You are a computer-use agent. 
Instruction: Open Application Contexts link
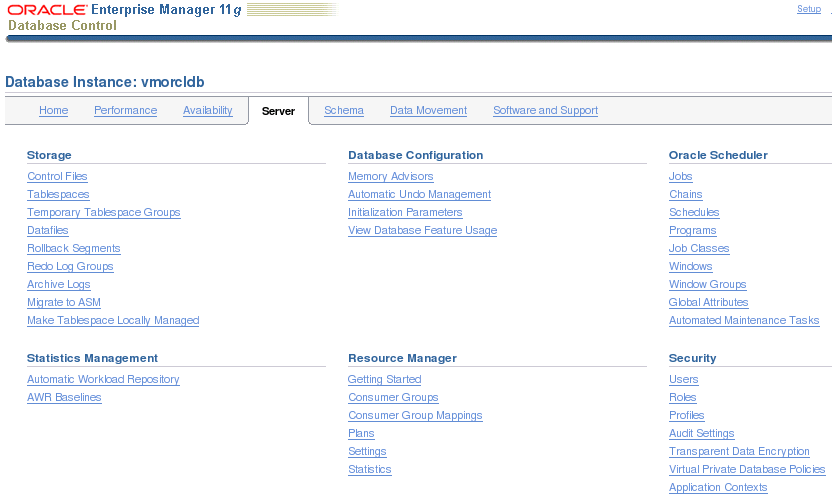(718, 488)
